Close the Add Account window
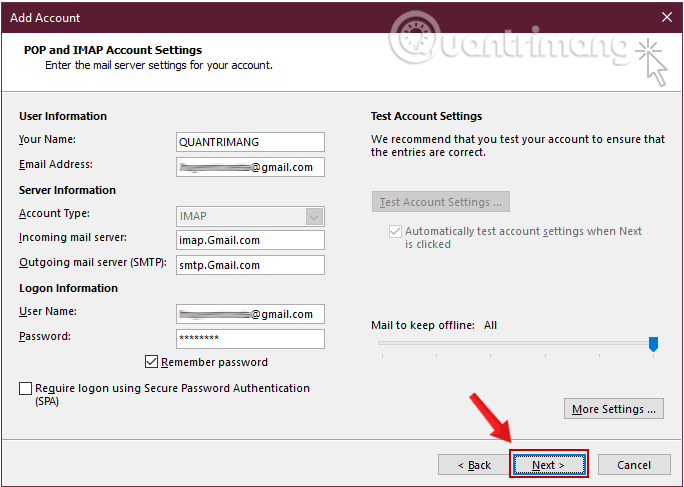 (667, 17)
